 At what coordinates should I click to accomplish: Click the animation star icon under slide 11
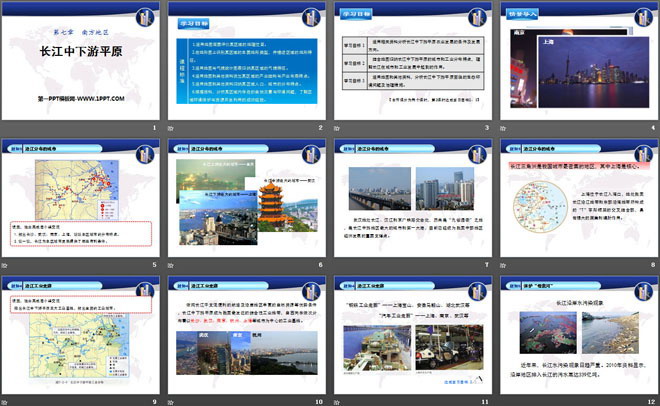coord(336,401)
